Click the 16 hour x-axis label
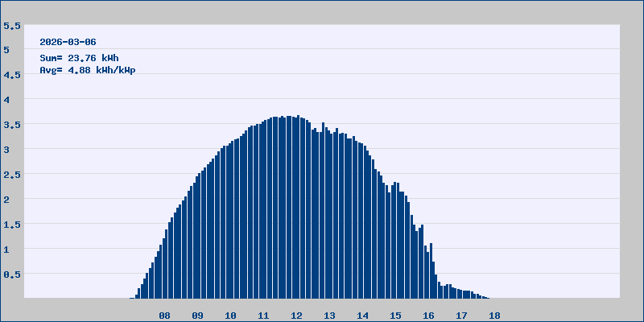The image size is (644, 322). (429, 316)
